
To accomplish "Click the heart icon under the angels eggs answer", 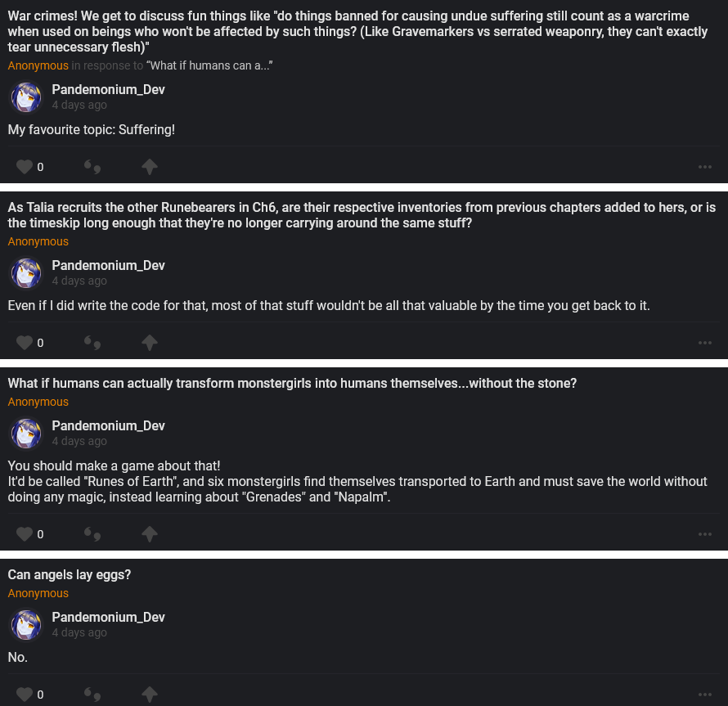I will [25, 695].
